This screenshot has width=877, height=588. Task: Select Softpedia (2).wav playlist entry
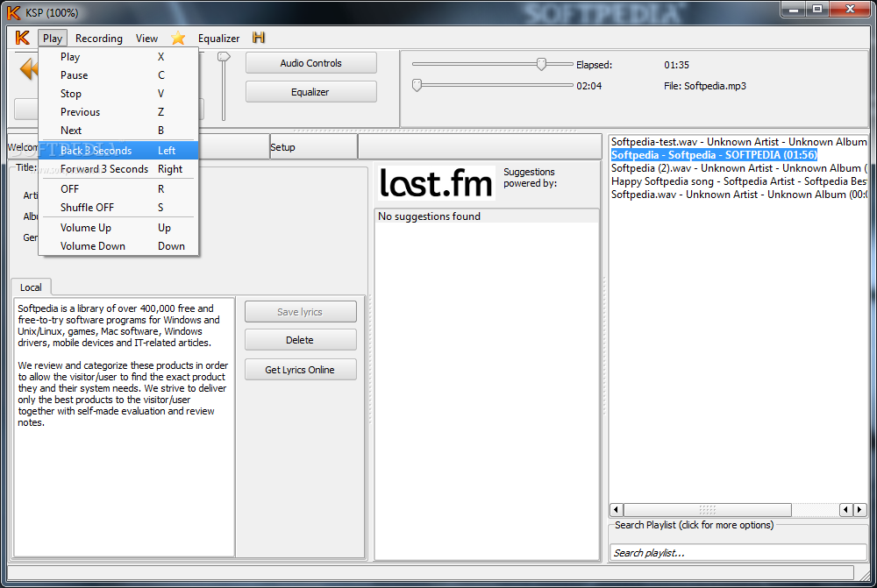coord(738,168)
